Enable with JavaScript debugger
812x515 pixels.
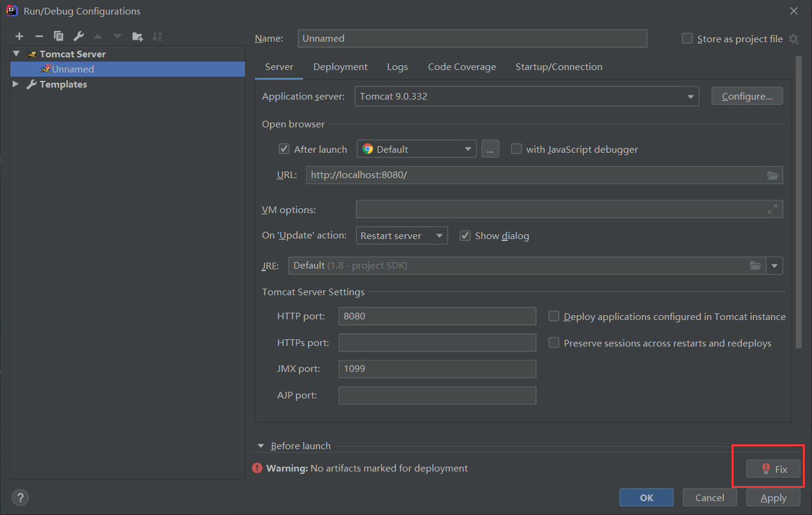tap(516, 149)
